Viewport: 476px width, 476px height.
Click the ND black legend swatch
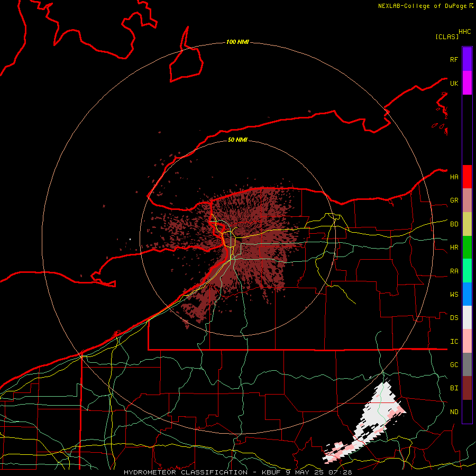pyautogui.click(x=467, y=411)
